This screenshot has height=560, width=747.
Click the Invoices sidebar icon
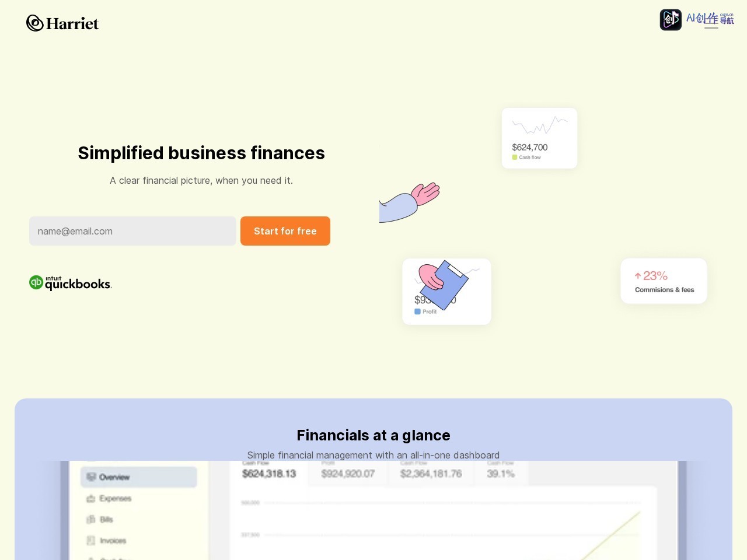tap(90, 541)
